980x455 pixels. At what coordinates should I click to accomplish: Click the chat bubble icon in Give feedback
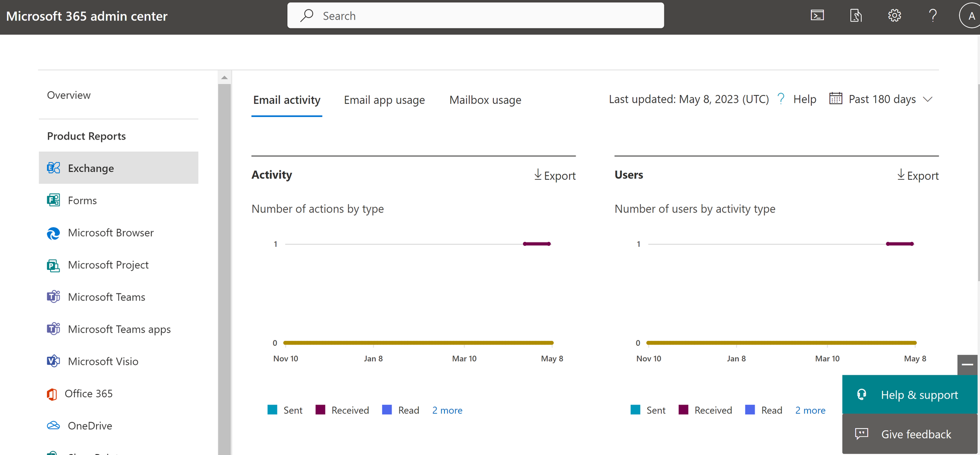point(861,433)
